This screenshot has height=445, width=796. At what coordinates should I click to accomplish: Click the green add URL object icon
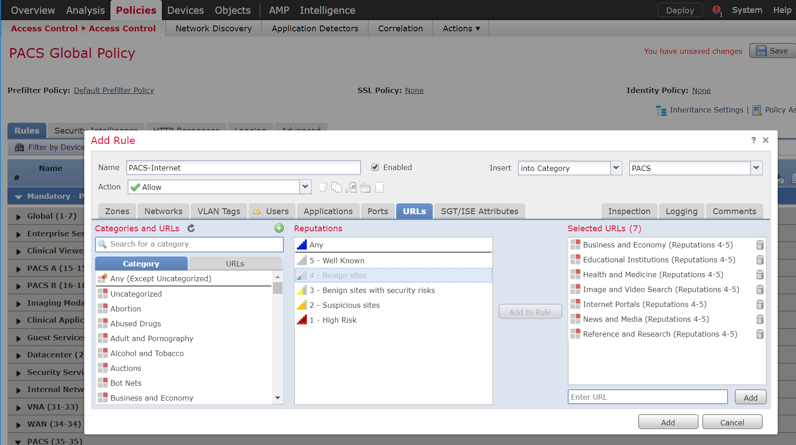coord(279,229)
